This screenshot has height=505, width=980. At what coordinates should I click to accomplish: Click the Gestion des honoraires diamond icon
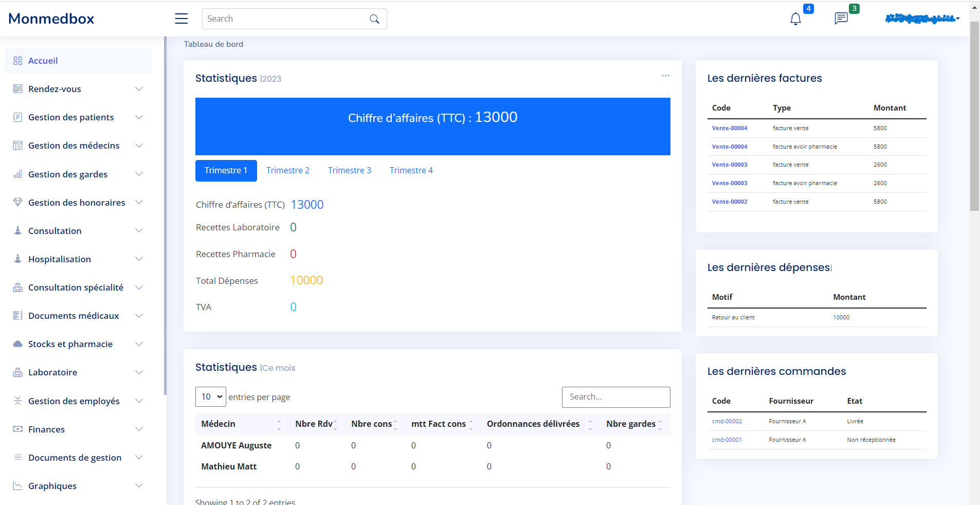coord(18,202)
